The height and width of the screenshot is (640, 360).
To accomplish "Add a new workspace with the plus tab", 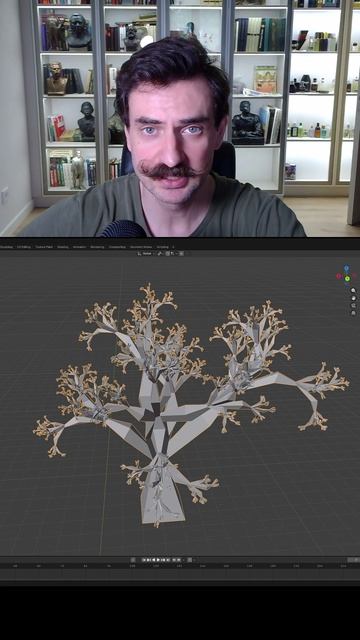I will (173, 247).
